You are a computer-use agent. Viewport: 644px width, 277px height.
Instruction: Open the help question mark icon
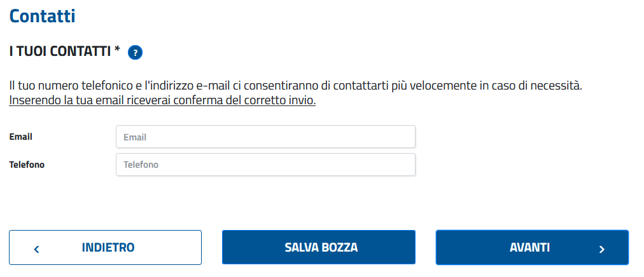pos(135,53)
